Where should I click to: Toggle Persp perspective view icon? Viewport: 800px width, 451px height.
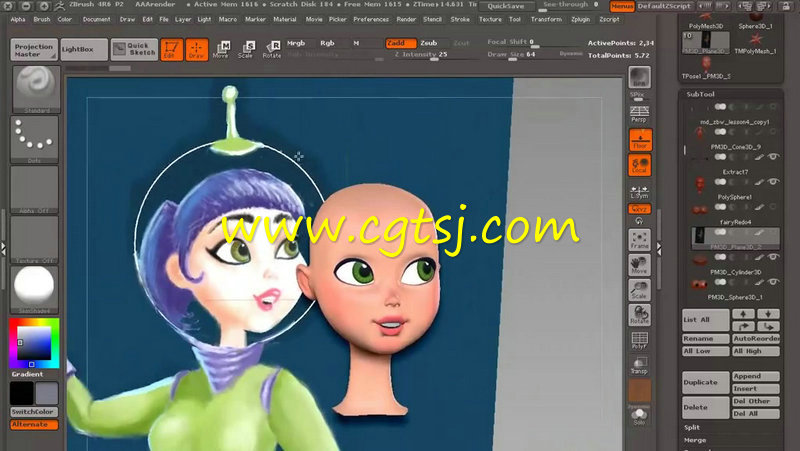click(x=639, y=114)
